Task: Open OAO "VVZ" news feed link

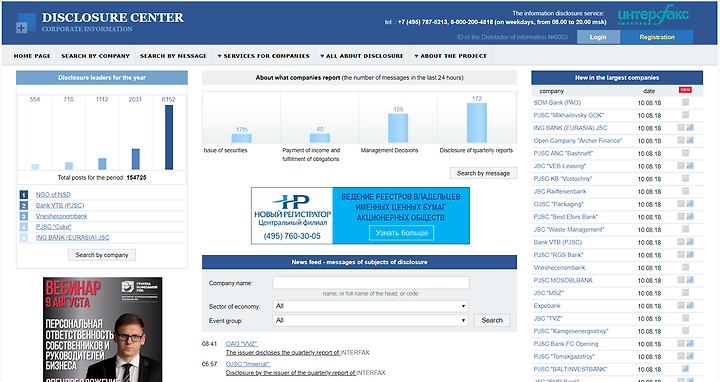Action: click(x=242, y=344)
